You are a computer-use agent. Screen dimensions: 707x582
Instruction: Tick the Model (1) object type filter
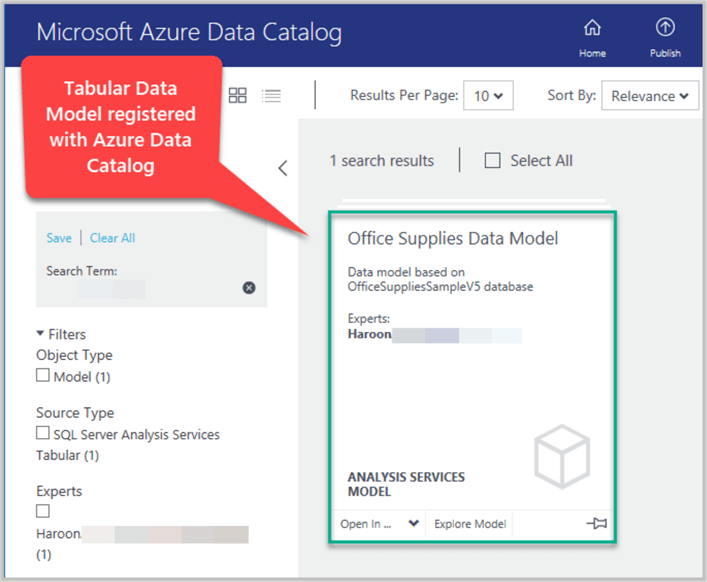[43, 375]
